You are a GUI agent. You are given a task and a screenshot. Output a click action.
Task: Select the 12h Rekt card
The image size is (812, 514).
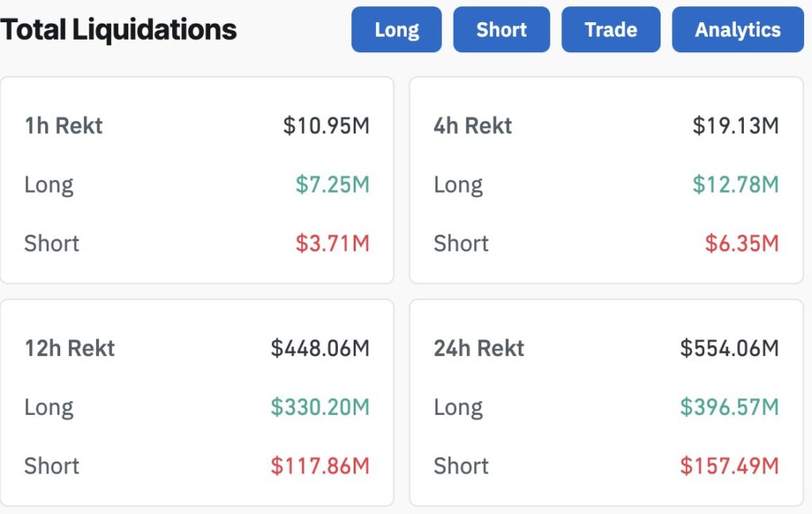click(197, 402)
